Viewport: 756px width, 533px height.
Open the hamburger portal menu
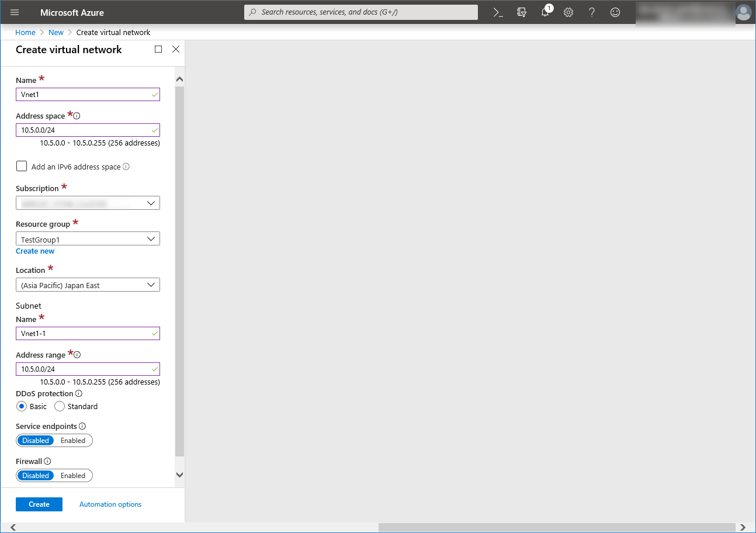click(15, 12)
